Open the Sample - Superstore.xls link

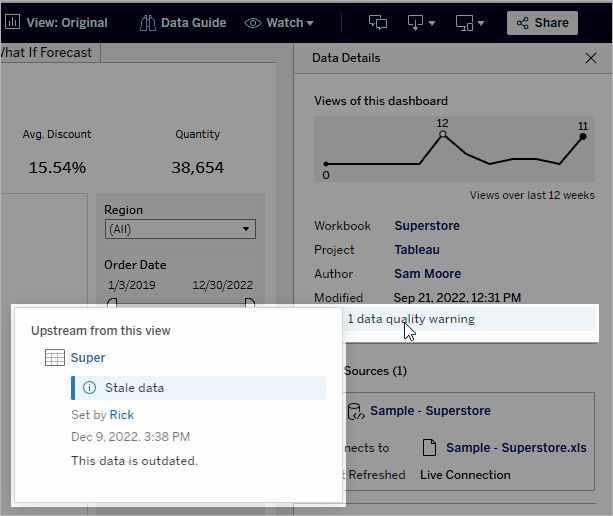tap(516, 448)
